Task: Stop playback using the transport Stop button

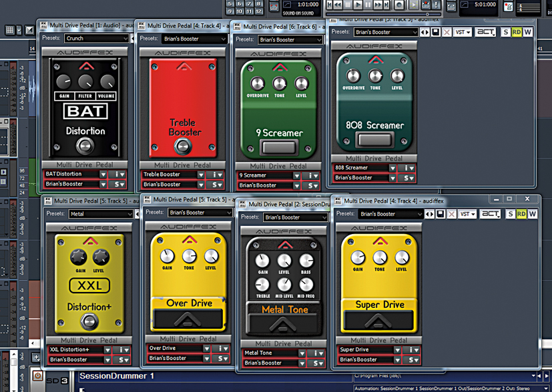Action: click(348, 5)
